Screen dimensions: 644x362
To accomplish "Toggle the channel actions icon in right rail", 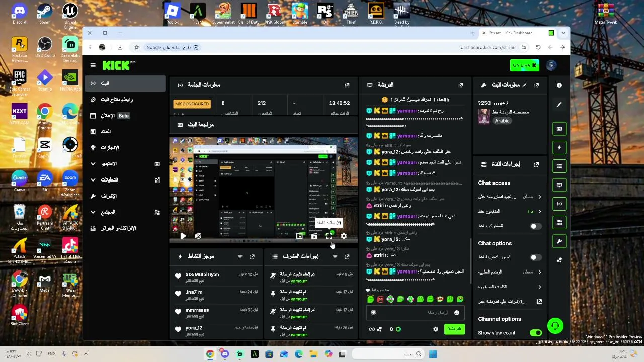I will pos(559,222).
